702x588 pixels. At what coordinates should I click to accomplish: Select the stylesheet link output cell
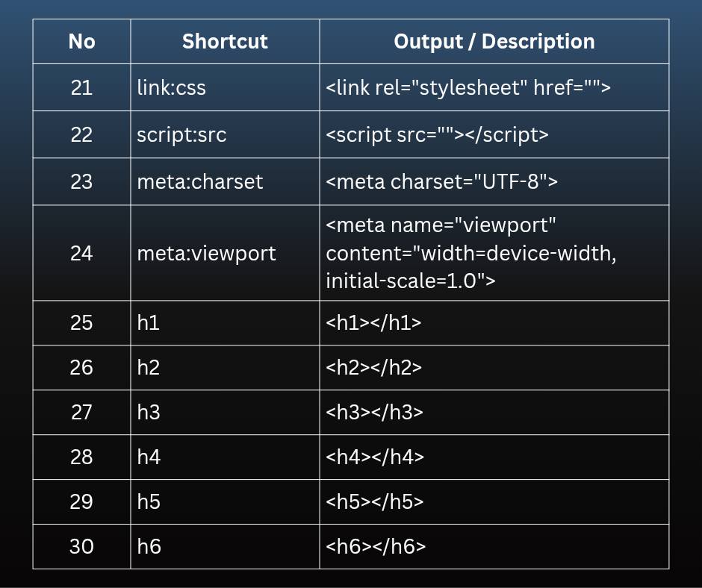click(494, 87)
